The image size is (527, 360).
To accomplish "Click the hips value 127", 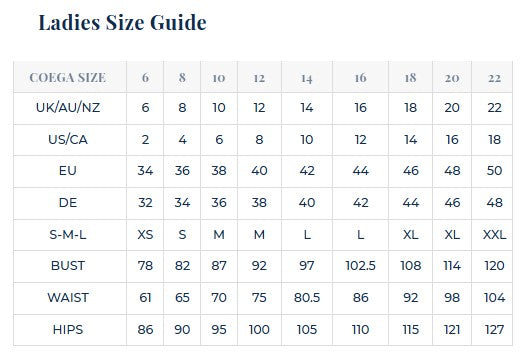I will coord(494,329).
